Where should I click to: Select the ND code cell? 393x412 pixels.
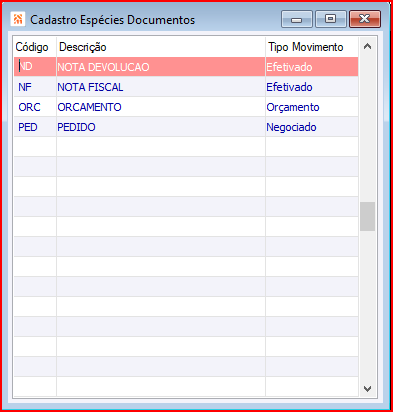coord(35,67)
